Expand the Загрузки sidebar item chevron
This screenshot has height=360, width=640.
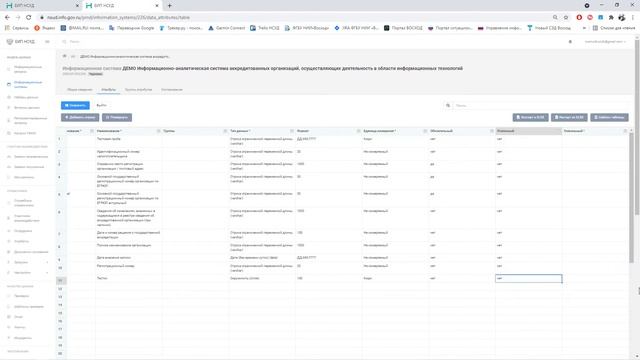coord(47,262)
